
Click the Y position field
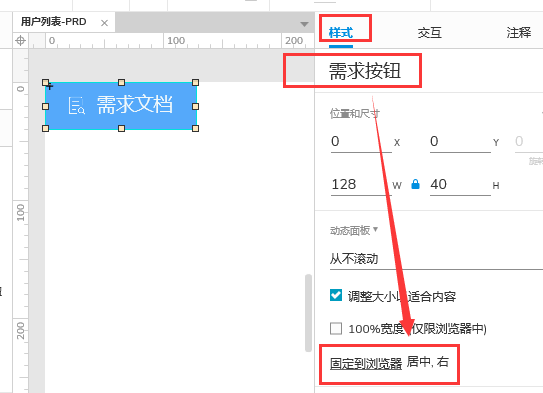point(460,142)
